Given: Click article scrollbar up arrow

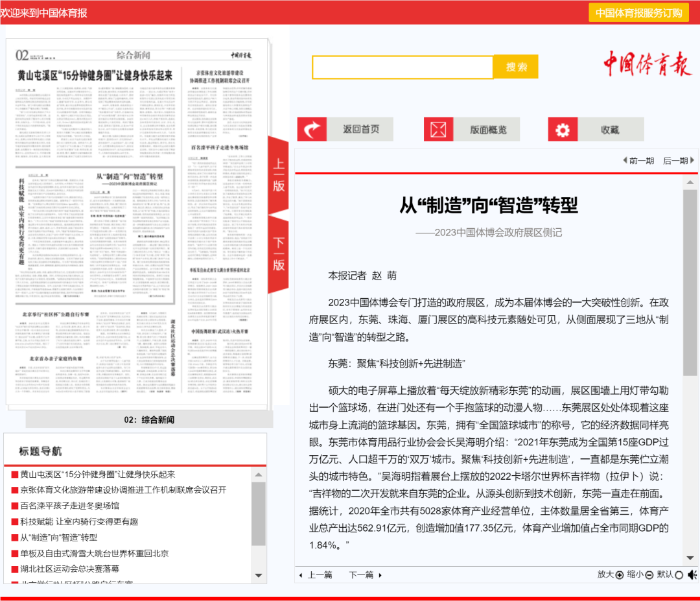Looking at the screenshot, I should pyautogui.click(x=690, y=182).
